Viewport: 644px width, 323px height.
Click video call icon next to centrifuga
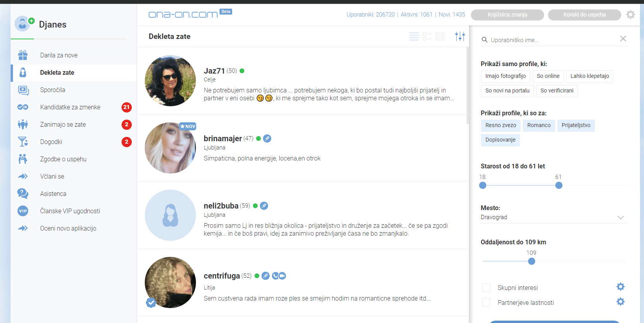point(282,276)
